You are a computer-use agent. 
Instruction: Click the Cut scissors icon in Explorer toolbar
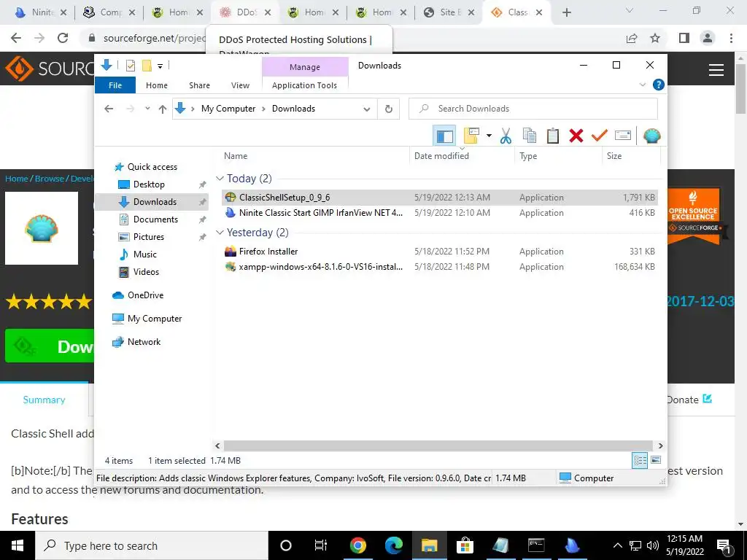click(x=506, y=136)
